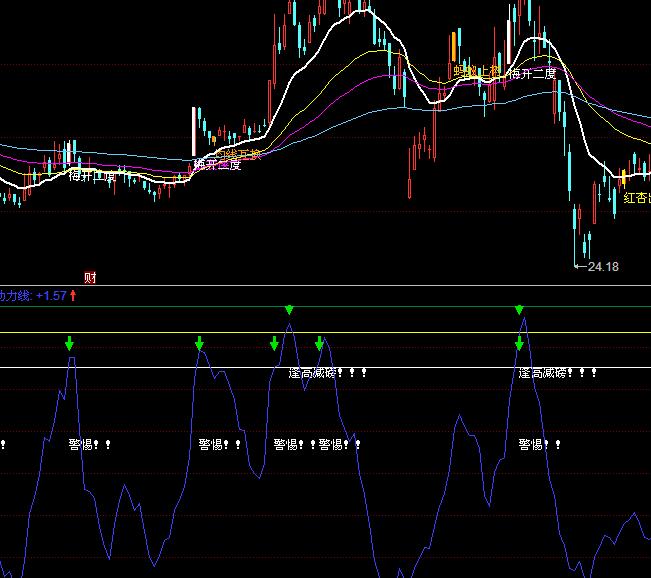Click green triangle atop the rightmost peak

point(519,311)
